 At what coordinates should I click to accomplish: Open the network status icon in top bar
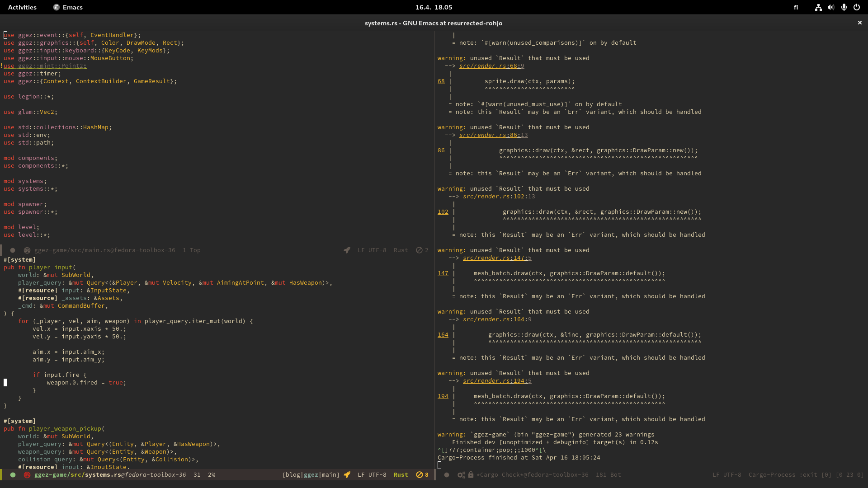[x=818, y=7]
